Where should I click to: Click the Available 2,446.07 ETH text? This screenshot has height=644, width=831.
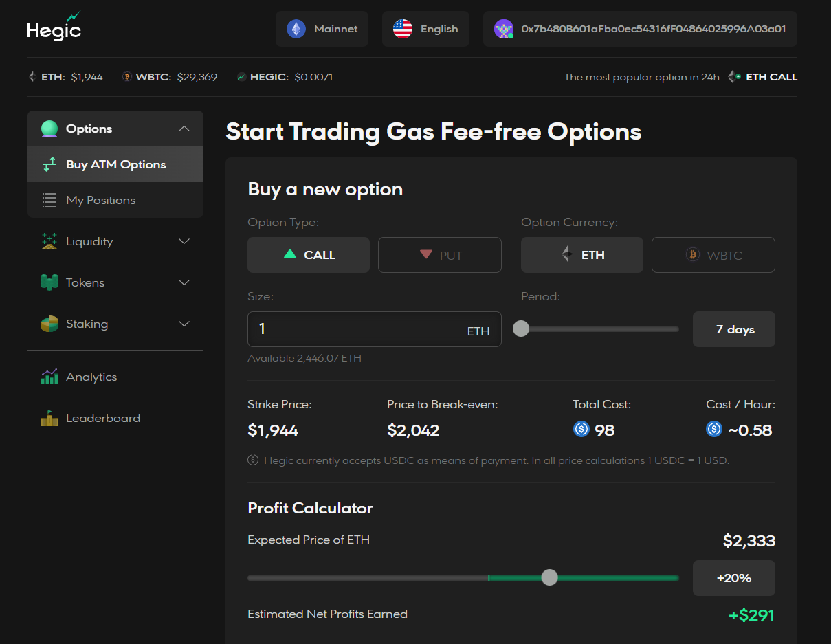[304, 358]
